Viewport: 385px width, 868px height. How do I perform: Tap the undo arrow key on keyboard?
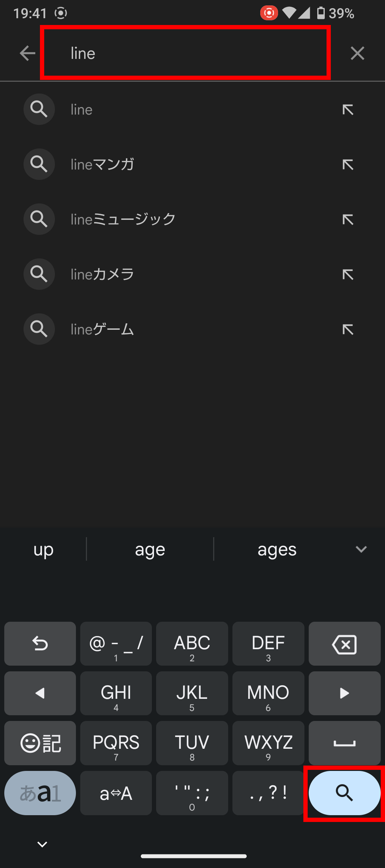click(x=40, y=644)
